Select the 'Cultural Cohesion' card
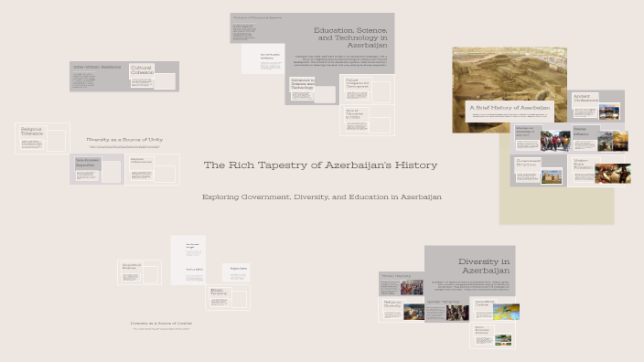This screenshot has width=644, height=362. coord(153,77)
